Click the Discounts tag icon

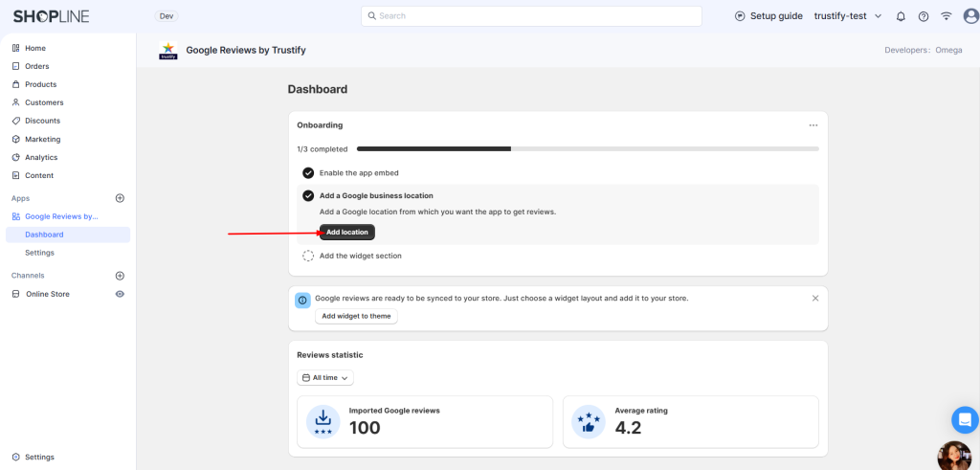pyautogui.click(x=16, y=121)
